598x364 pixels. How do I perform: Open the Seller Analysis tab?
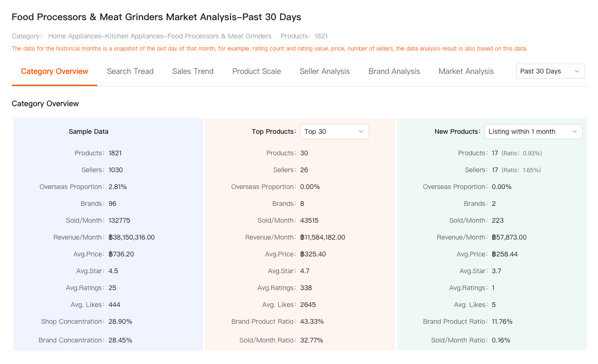pos(325,71)
